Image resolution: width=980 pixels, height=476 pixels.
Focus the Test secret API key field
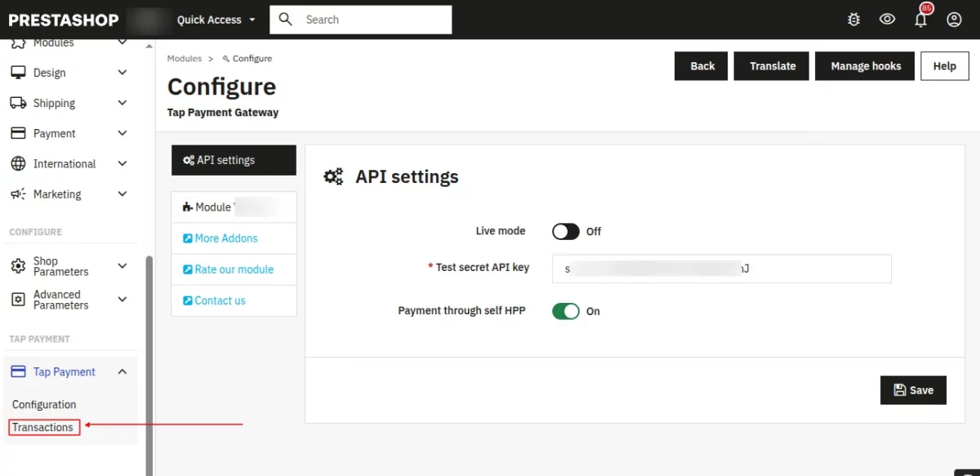point(722,268)
